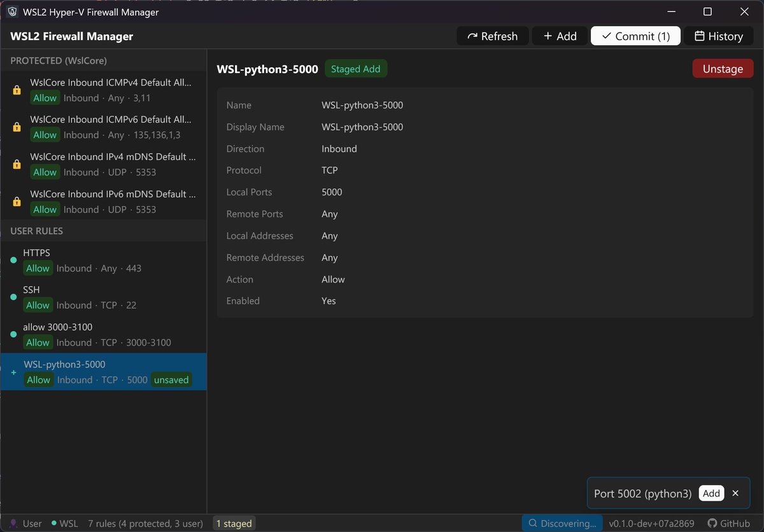Click lock icon of IPv6 mDNS rule

coord(17,202)
